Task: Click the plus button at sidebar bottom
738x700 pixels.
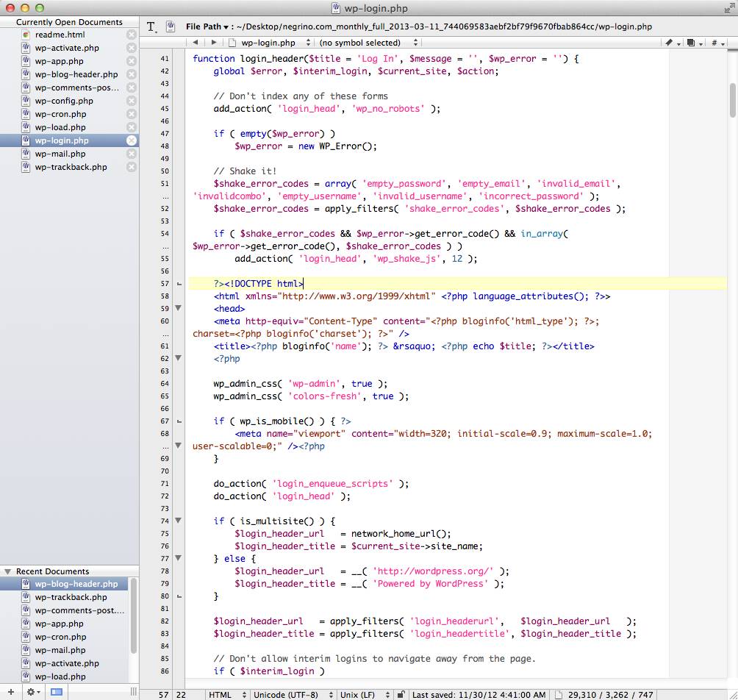Action: click(10, 692)
